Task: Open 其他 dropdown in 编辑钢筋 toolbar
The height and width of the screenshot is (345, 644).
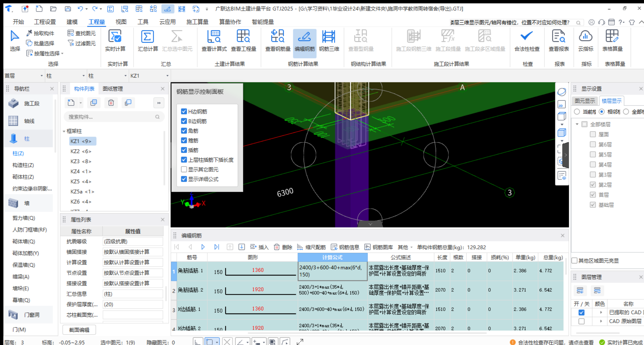Action: click(x=405, y=247)
